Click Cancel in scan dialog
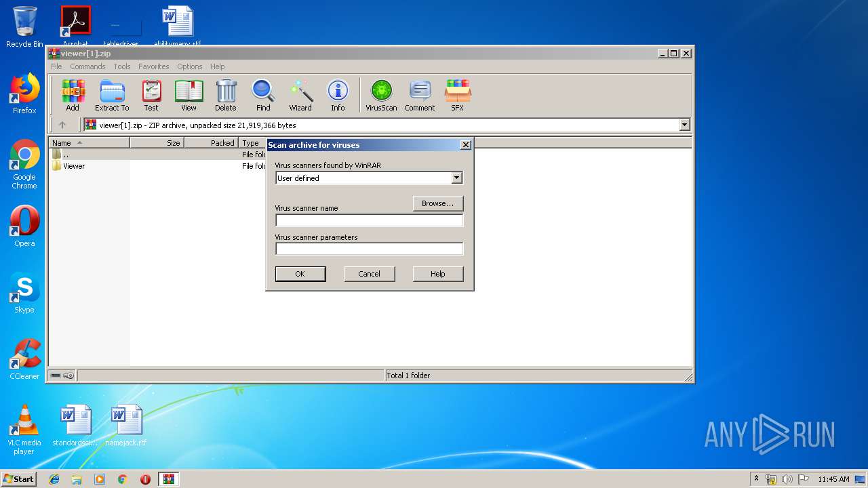Screen dimensions: 868x488 [x=369, y=274]
